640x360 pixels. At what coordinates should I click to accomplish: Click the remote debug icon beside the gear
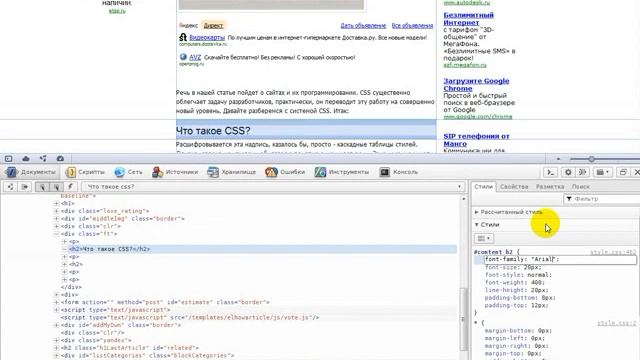(x=582, y=172)
